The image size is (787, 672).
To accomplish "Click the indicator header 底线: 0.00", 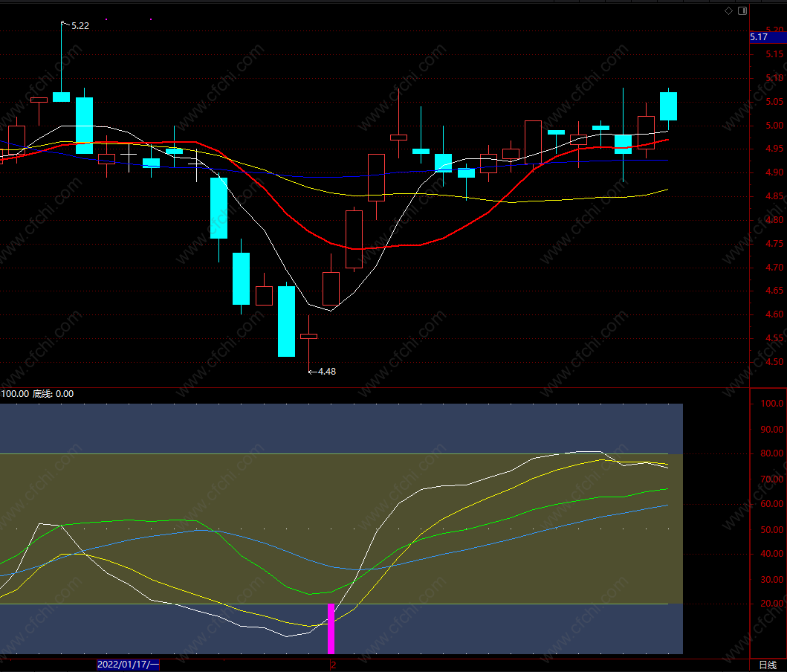I will point(54,394).
